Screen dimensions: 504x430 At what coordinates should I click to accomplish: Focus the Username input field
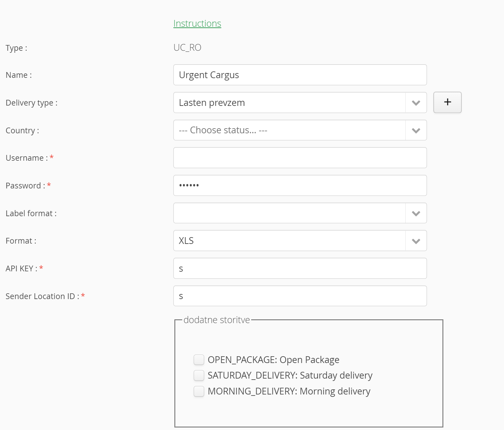(300, 158)
